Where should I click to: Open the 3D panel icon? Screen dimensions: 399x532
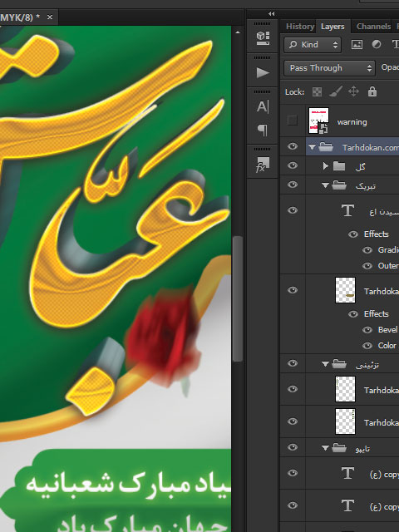[x=263, y=38]
